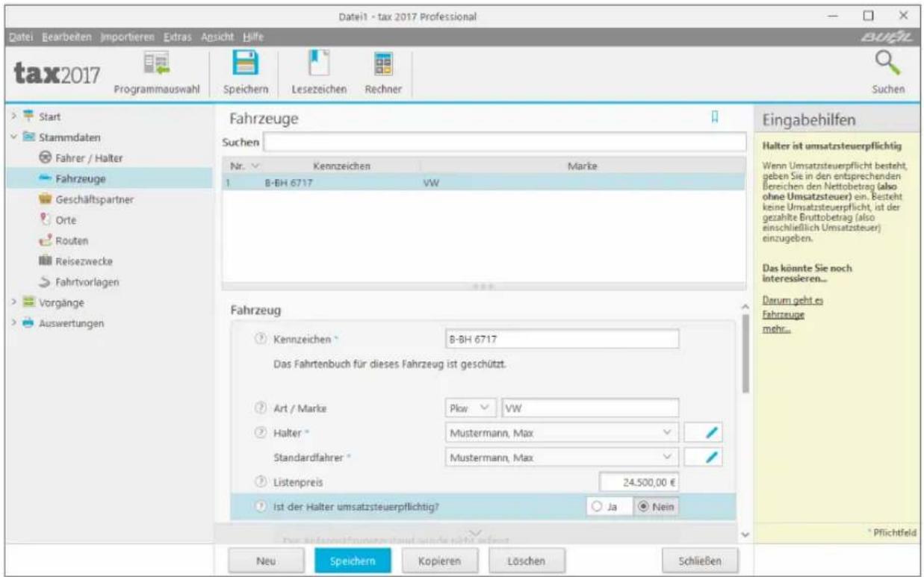Select Reisezwecke in the sidebar

point(84,261)
